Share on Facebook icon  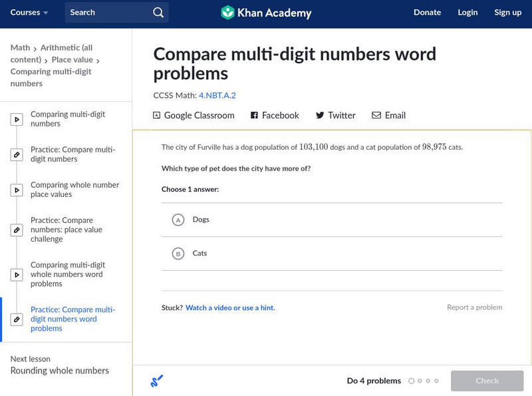254,115
